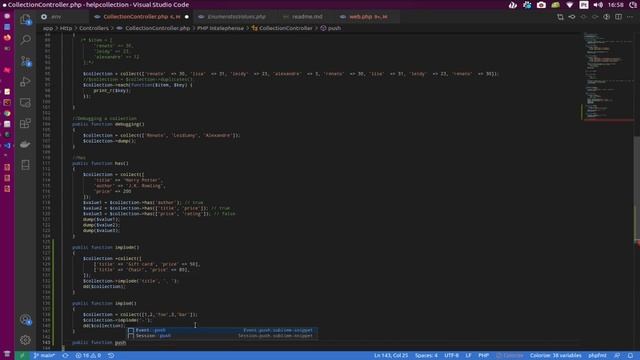
Task: Switch to the CollectionController.php tab
Action: (142, 17)
